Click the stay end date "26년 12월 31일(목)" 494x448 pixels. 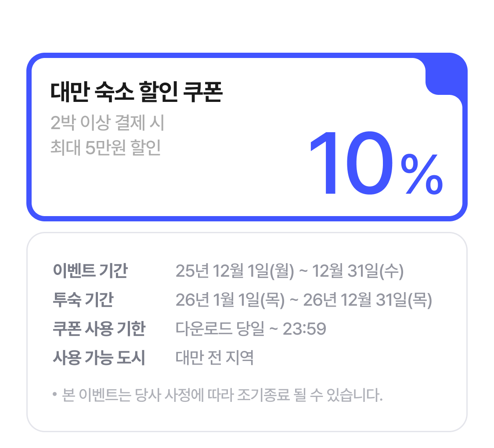click(x=368, y=300)
